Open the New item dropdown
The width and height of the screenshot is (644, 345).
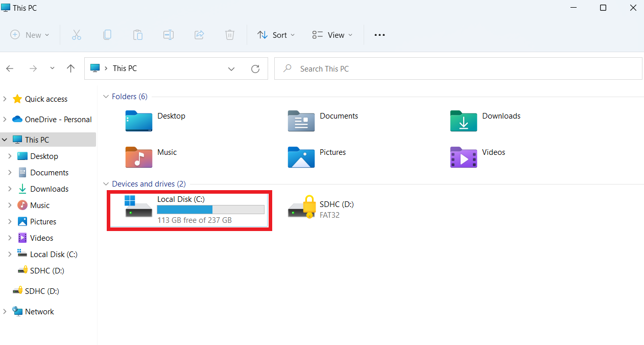coord(30,35)
